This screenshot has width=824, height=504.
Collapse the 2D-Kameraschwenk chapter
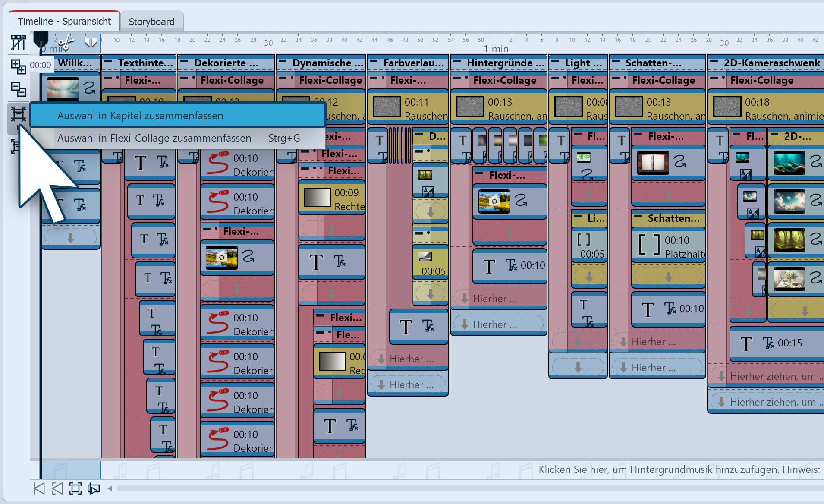click(714, 62)
